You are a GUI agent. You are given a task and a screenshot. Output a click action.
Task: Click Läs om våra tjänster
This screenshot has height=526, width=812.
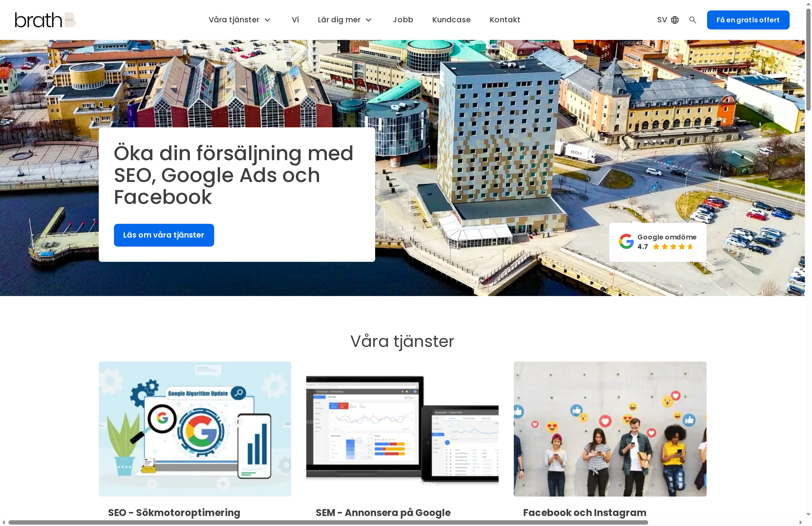164,235
